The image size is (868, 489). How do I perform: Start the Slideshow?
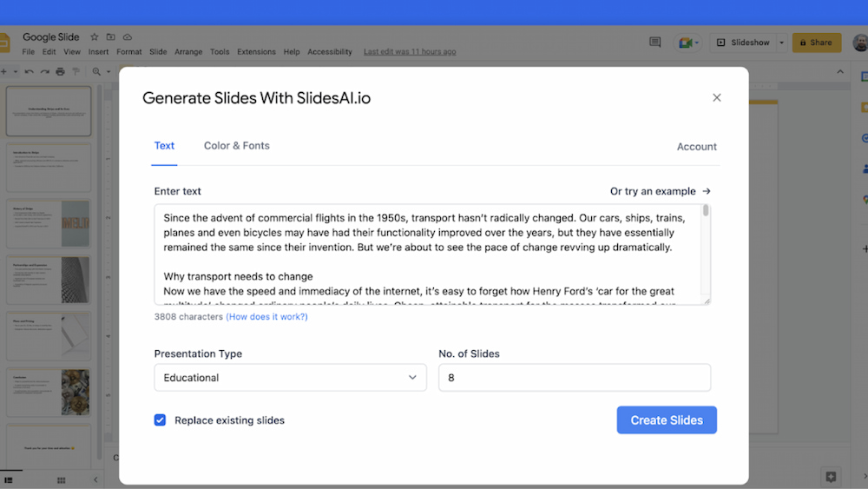pos(744,43)
